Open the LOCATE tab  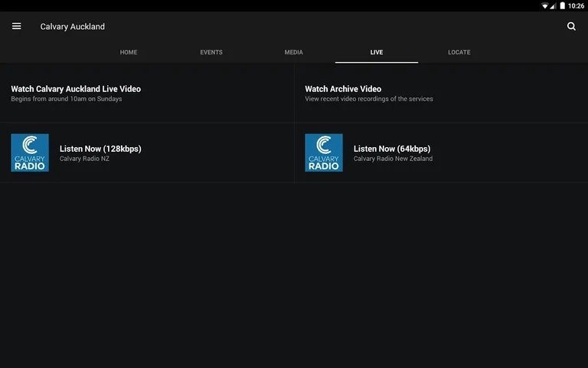click(x=459, y=52)
